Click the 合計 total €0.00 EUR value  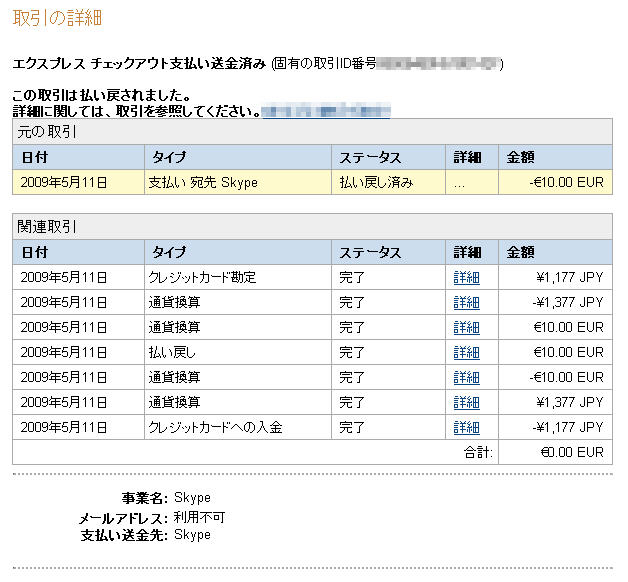[x=572, y=452]
